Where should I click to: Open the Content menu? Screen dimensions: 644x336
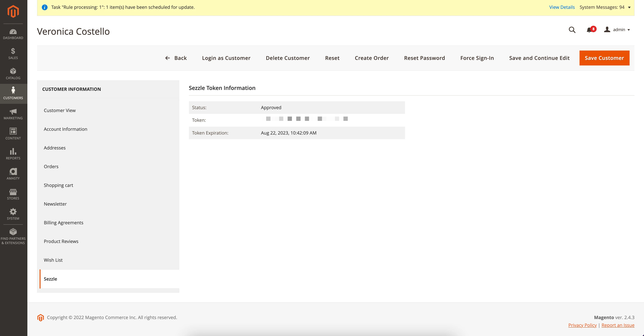coord(13,134)
